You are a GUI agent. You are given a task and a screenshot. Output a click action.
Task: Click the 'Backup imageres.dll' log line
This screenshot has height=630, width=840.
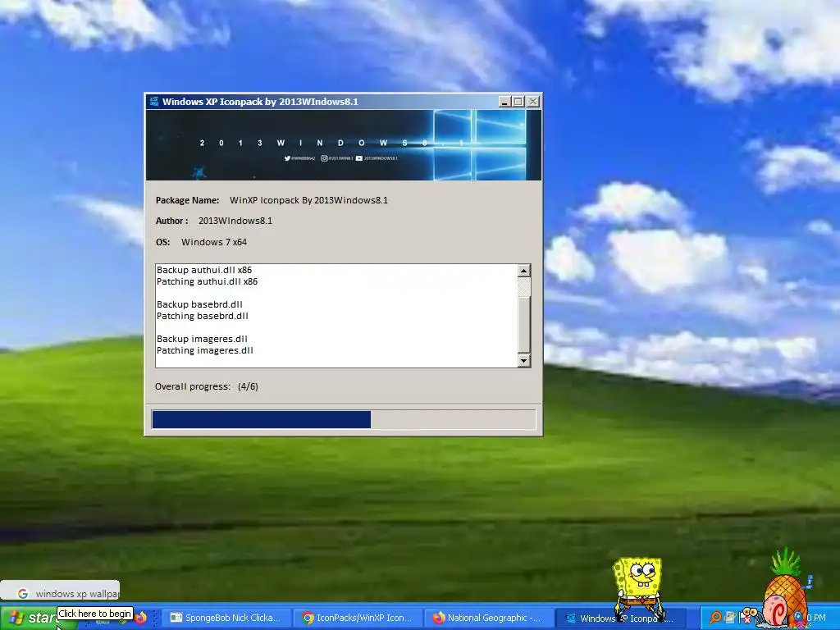tap(202, 339)
